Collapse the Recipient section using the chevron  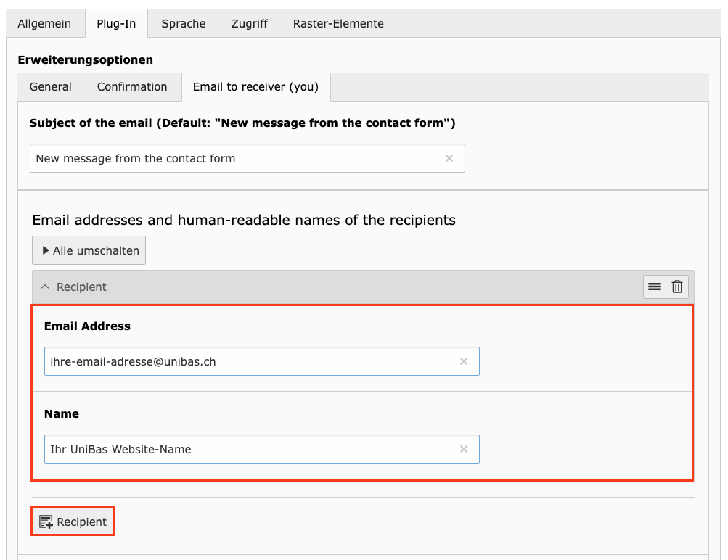pos(44,287)
